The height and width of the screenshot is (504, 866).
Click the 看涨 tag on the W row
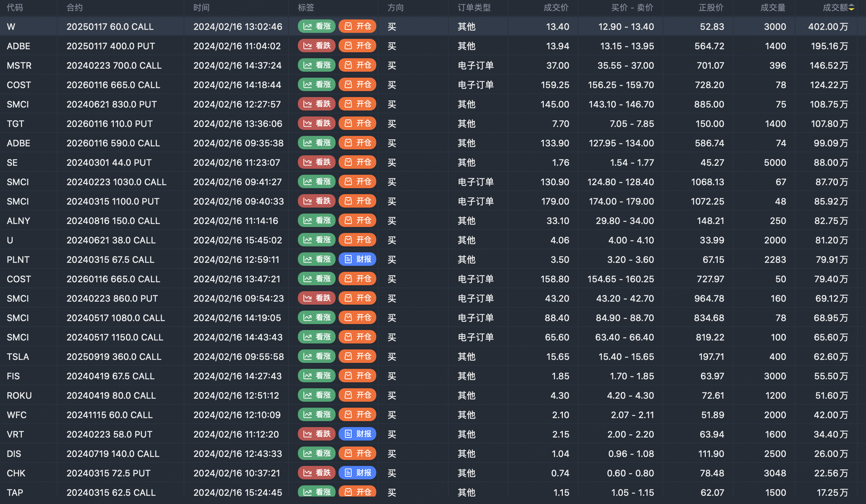pos(317,27)
